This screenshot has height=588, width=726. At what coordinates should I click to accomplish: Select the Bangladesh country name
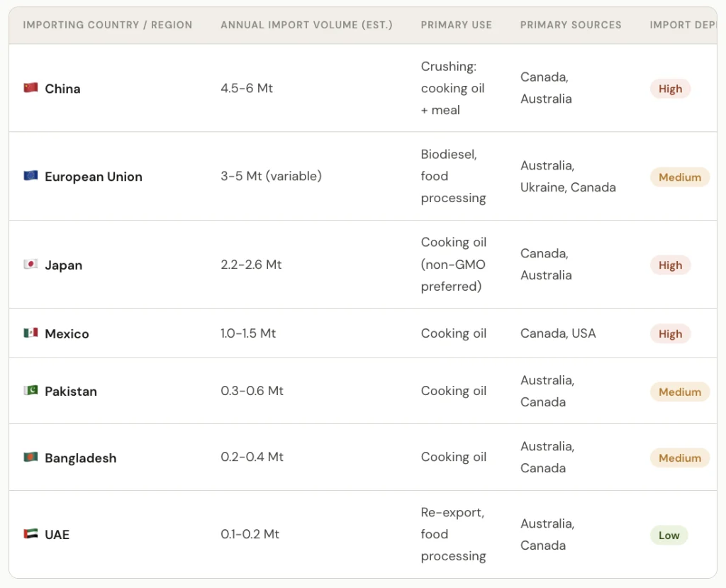[x=81, y=457]
